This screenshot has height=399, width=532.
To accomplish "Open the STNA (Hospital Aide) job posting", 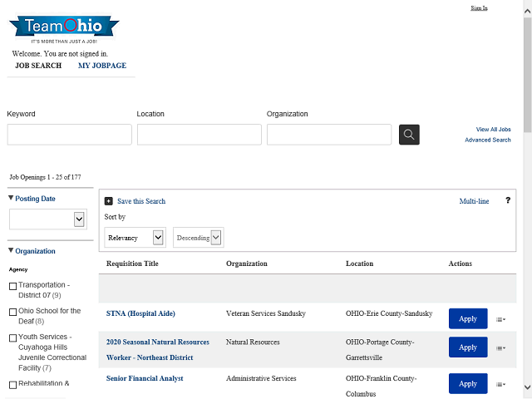I will pyautogui.click(x=140, y=313).
